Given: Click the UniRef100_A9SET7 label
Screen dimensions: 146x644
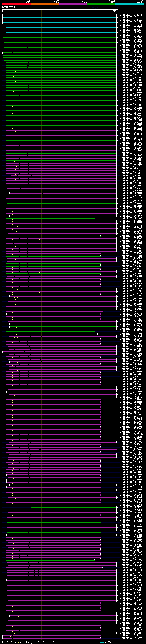Looking at the screenshot, I should coord(131,223).
